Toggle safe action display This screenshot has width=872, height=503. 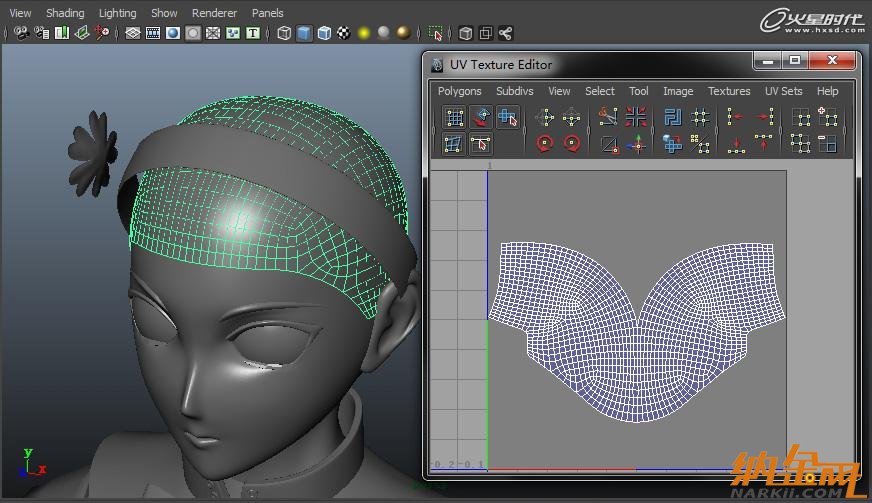233,33
